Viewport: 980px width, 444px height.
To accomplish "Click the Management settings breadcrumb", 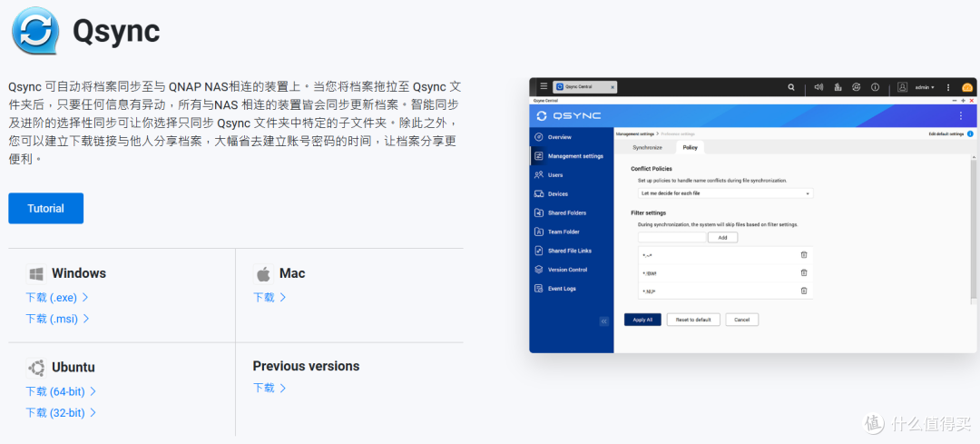I will pyautogui.click(x=634, y=134).
